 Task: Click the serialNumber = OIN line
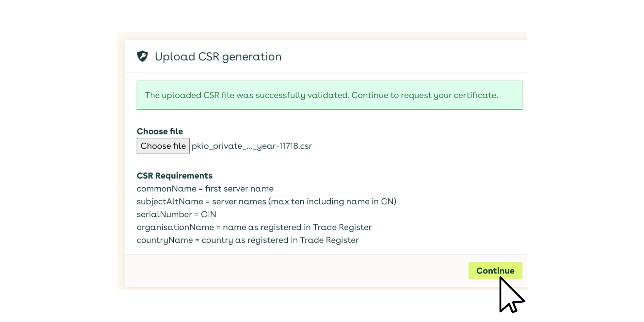point(176,214)
